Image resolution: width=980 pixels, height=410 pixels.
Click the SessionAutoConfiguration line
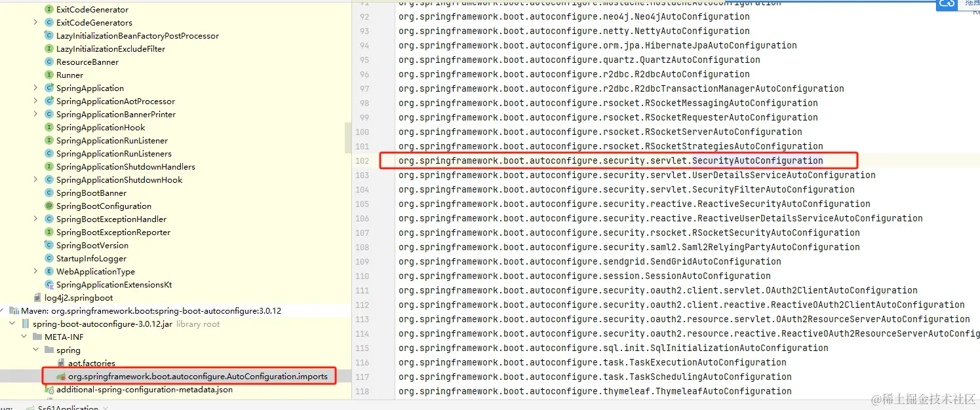pos(585,276)
